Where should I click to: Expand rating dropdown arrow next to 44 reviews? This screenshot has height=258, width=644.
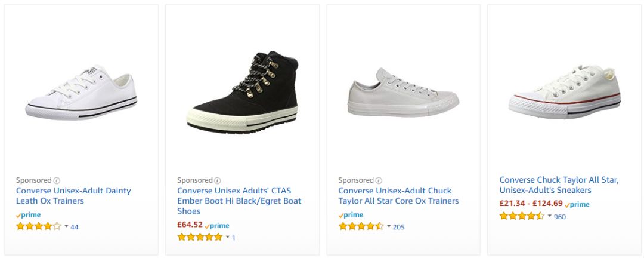pyautogui.click(x=66, y=226)
